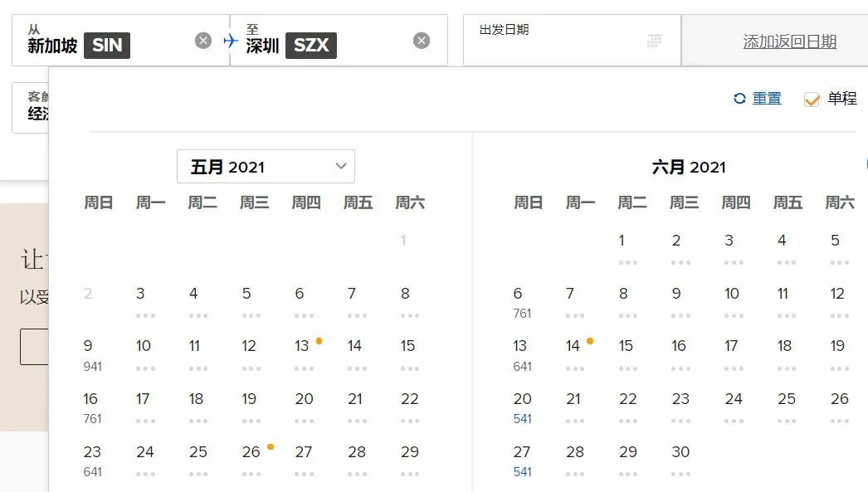This screenshot has height=492, width=868.
Task: Select May 25 in the calendar
Action: [x=198, y=460]
